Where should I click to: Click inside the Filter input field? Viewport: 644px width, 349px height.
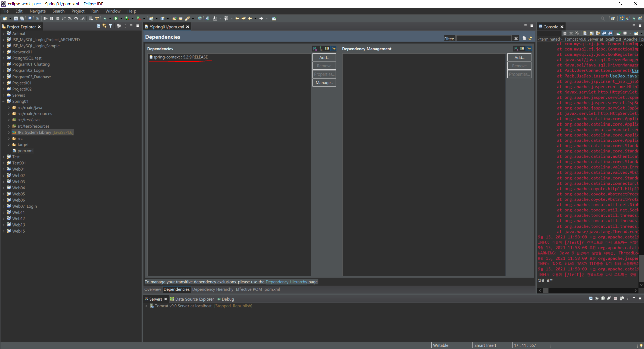pyautogui.click(x=483, y=39)
